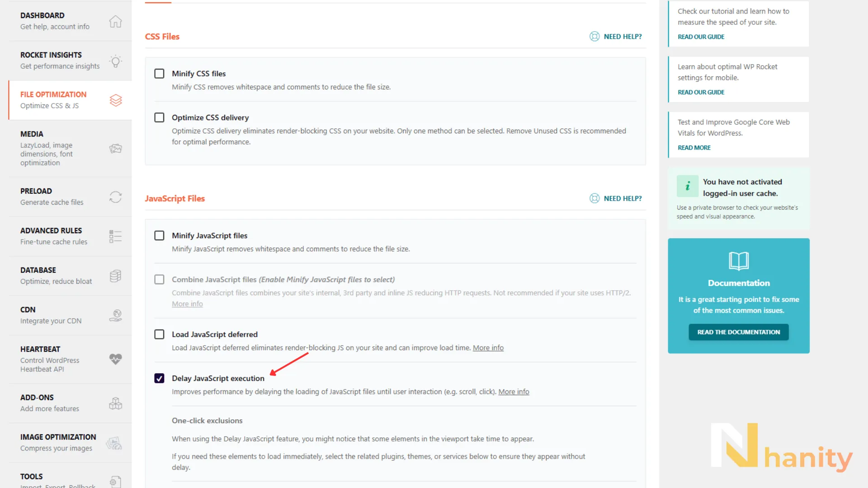868x488 pixels.
Task: Click the Dashboard home icon
Action: 116,21
